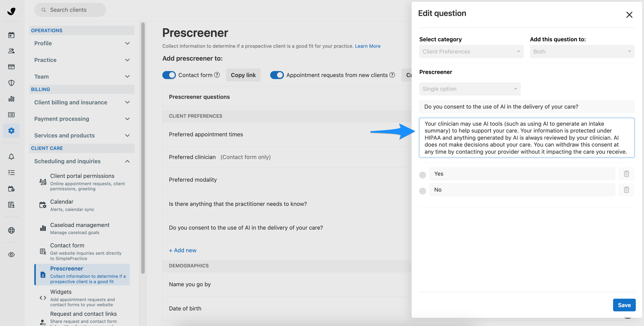Viewport: 644px width, 326px height.
Task: Expand the Team section
Action: (x=82, y=76)
